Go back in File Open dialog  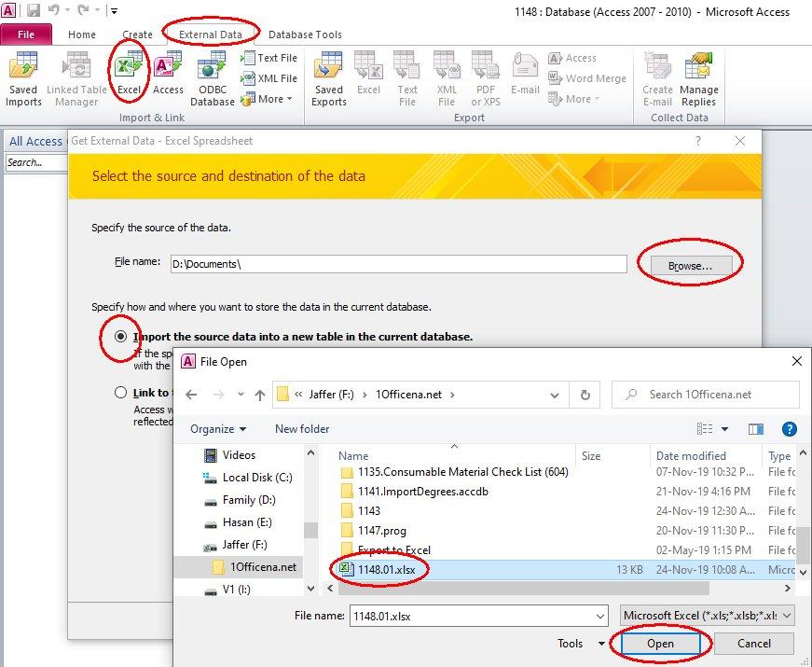tap(192, 395)
